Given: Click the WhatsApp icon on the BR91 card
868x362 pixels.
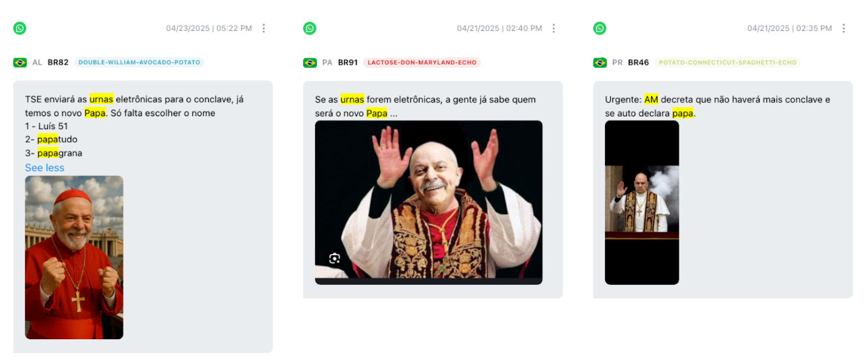Looking at the screenshot, I should pyautogui.click(x=310, y=28).
